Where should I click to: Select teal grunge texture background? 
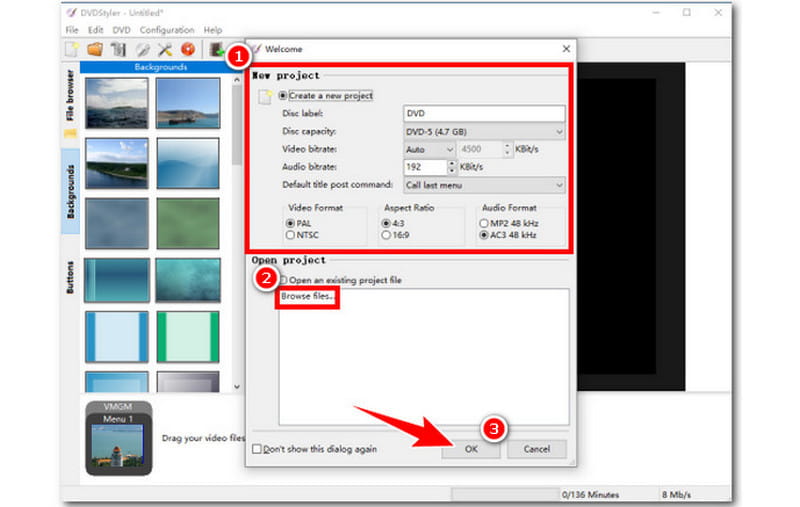(x=188, y=280)
